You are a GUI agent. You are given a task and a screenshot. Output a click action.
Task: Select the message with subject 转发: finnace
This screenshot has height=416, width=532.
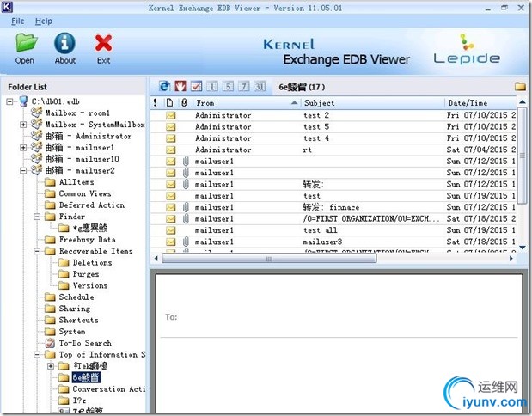tap(333, 207)
